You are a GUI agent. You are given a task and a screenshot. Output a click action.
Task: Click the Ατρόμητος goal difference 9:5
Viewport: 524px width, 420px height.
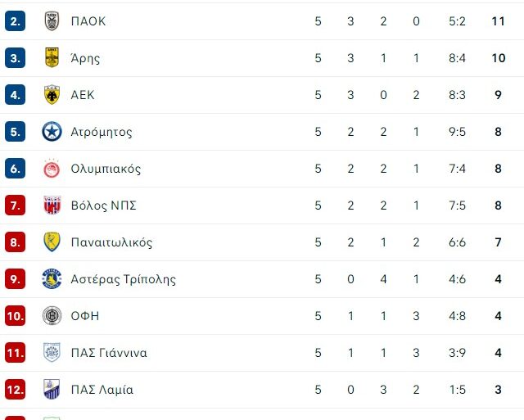(457, 132)
